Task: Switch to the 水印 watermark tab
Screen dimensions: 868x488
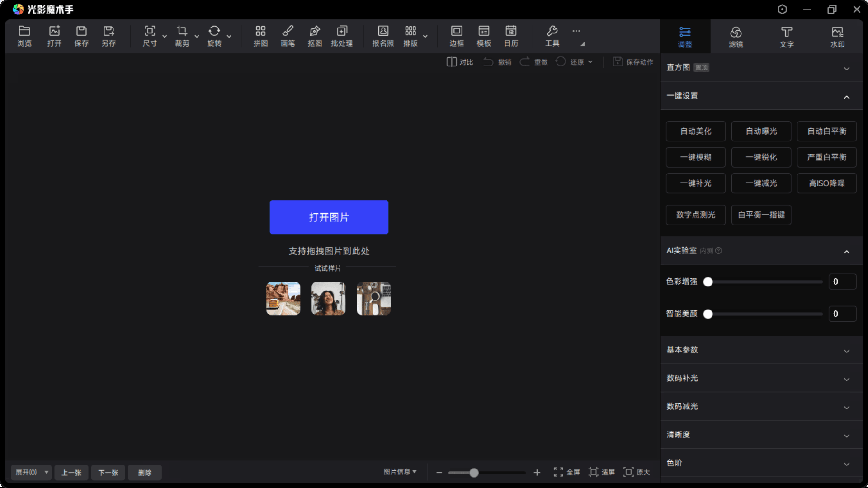Action: coord(837,37)
